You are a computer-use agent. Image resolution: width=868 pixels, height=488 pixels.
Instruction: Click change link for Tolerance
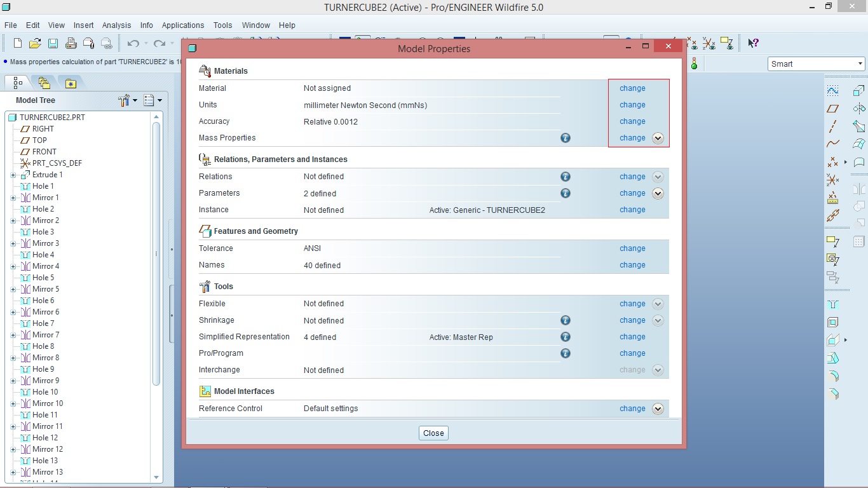[632, 248]
